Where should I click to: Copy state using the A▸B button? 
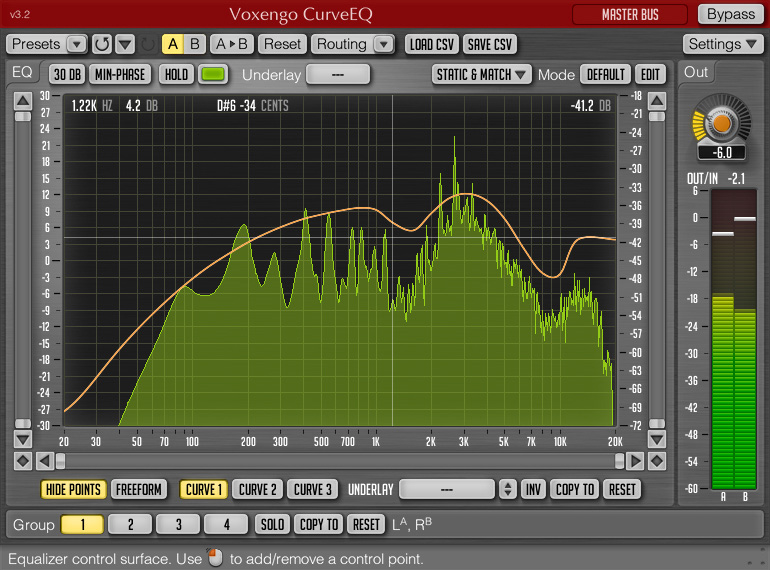point(232,44)
